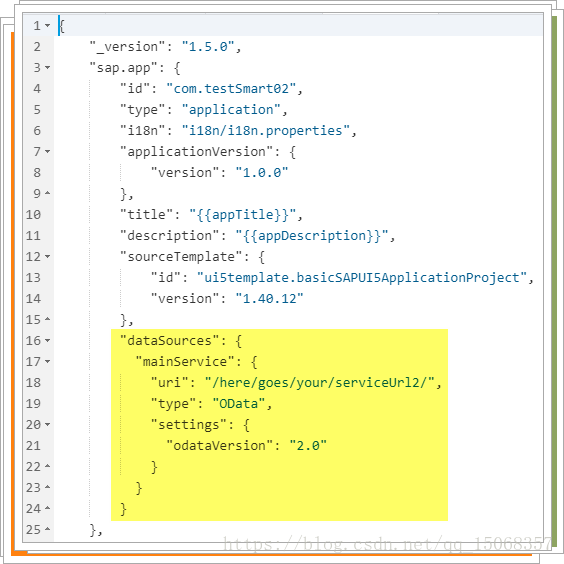Viewport: 564px width, 564px height.
Task: Collapse mainService fold arrow on line 17
Action: (x=47, y=361)
